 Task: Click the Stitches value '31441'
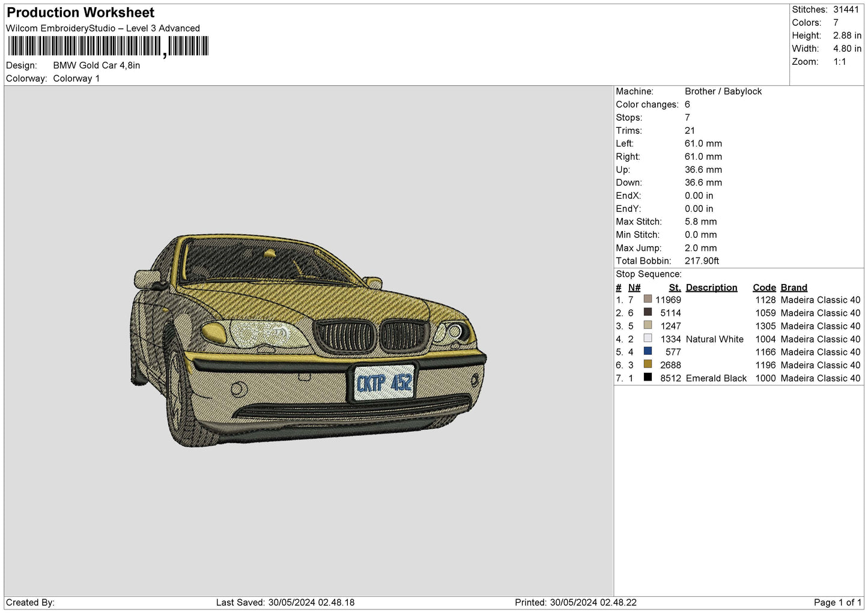(x=846, y=10)
